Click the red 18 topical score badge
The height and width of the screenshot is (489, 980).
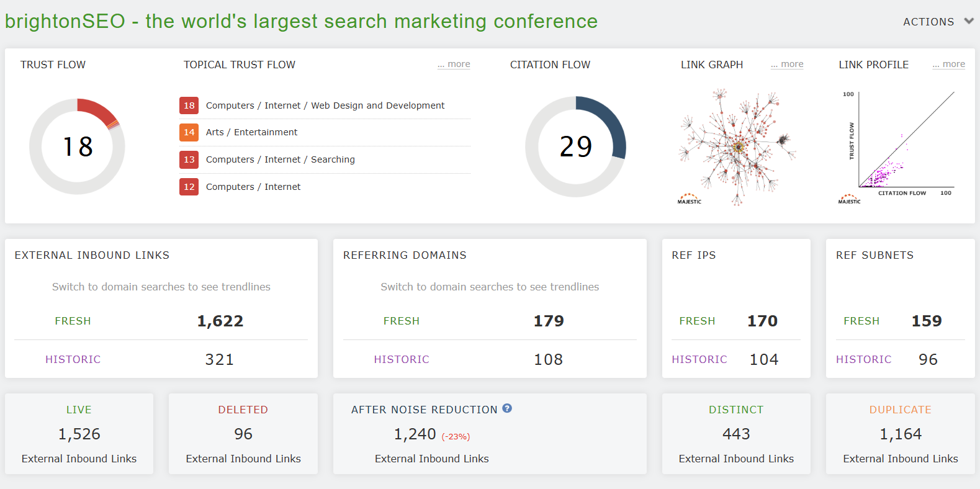[x=189, y=105]
